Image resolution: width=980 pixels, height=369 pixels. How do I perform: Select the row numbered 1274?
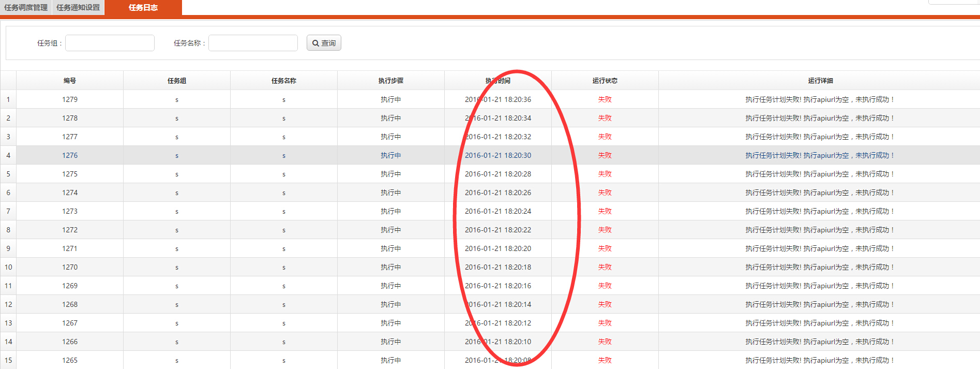490,193
